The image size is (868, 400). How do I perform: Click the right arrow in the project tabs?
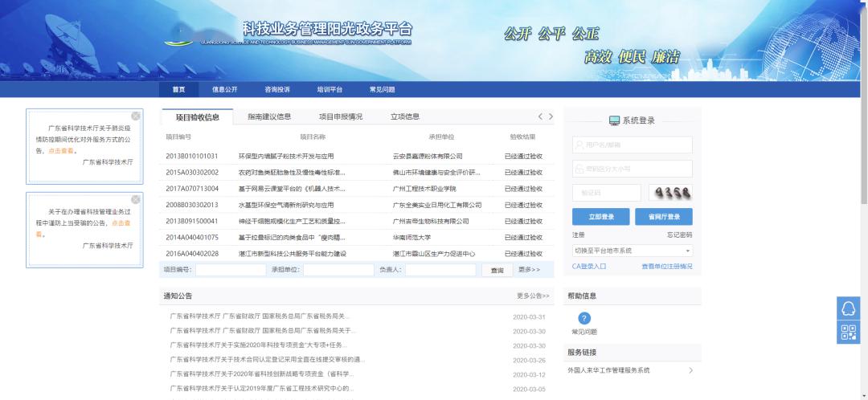tap(551, 117)
